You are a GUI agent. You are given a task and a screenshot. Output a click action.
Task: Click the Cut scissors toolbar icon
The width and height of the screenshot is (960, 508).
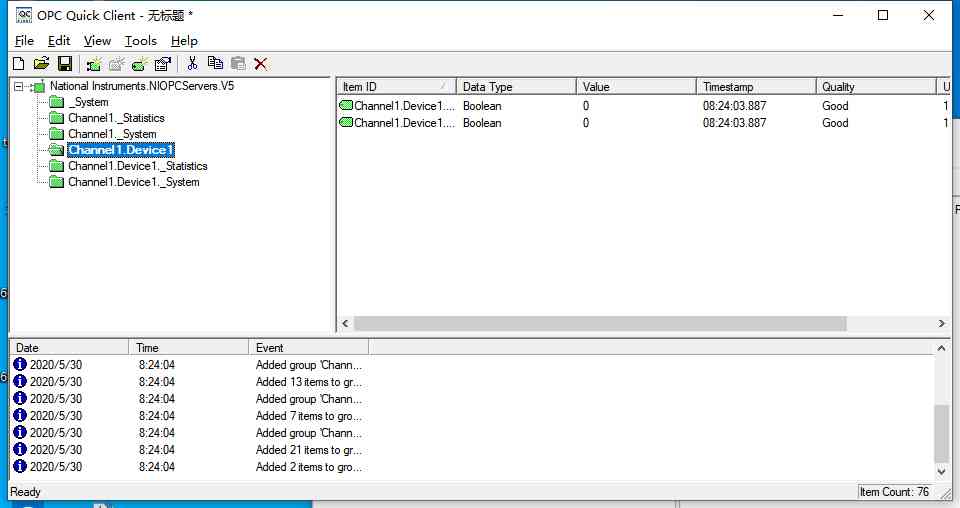pyautogui.click(x=192, y=63)
